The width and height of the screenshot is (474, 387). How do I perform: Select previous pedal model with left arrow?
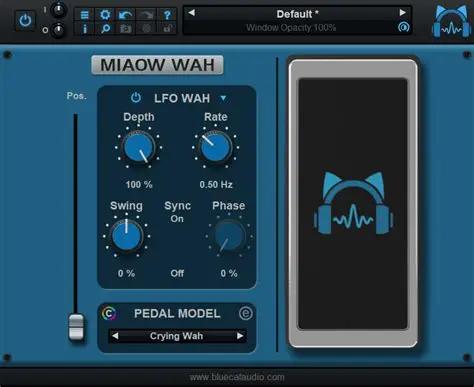click(115, 336)
